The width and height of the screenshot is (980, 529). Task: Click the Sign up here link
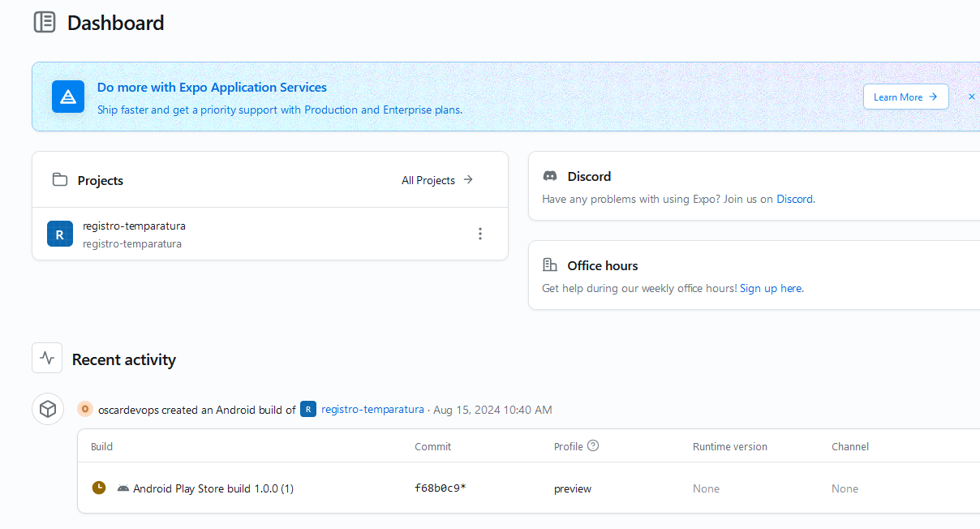pyautogui.click(x=771, y=288)
